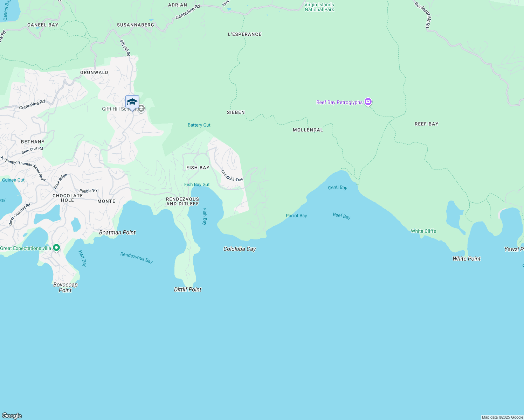Screen dimensions: 524x420
Task: Click the RENDEZVOUS AND DITLEFF label
Action: coord(182,201)
